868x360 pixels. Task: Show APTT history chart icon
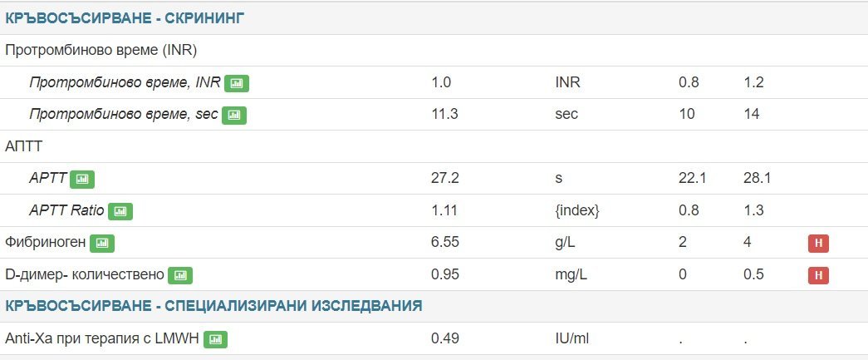(x=82, y=179)
